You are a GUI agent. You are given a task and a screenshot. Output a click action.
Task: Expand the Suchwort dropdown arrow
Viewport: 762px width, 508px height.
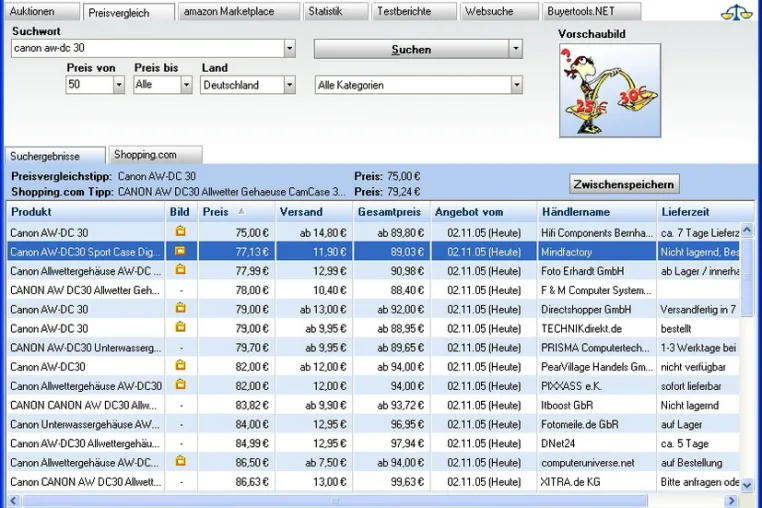(290, 48)
